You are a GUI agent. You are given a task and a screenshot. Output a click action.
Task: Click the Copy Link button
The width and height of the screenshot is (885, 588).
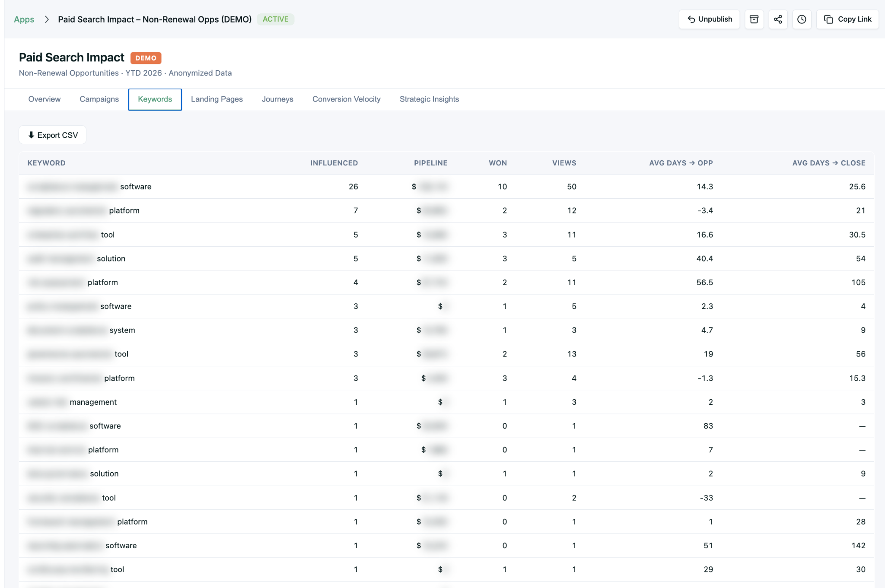(x=847, y=19)
